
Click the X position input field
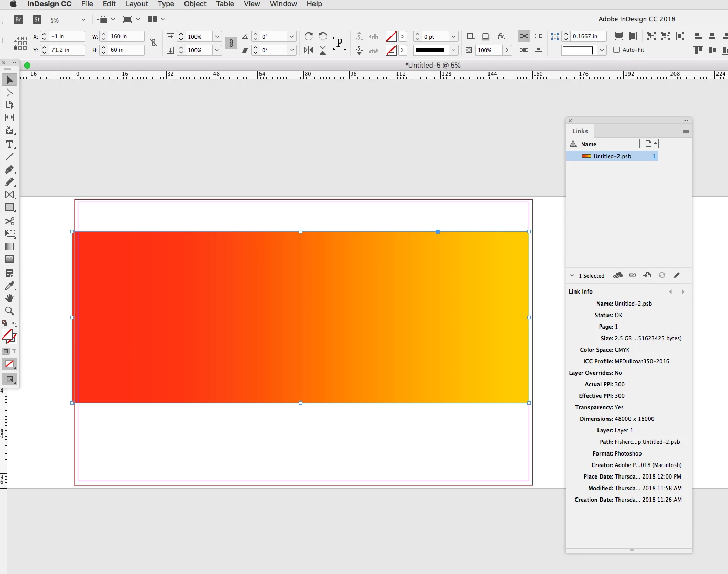(67, 36)
